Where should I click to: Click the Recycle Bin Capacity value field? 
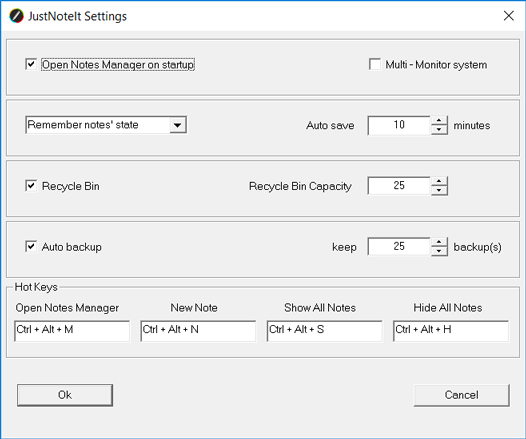pyautogui.click(x=399, y=186)
